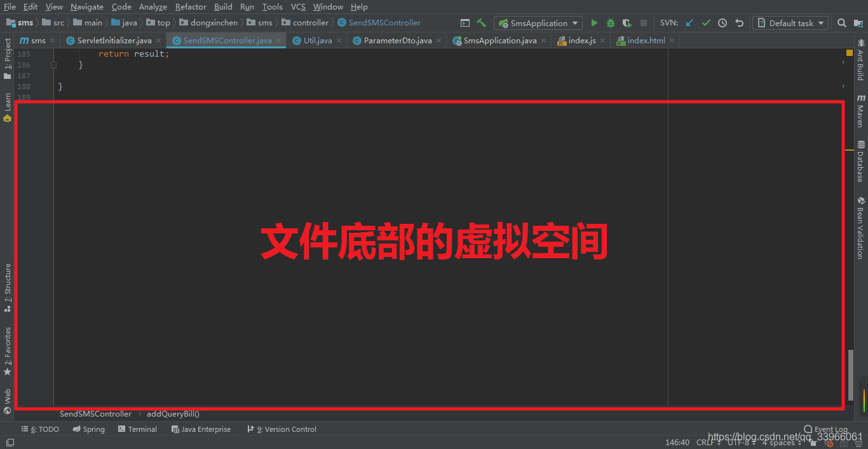Click the SVN update project arrow icon

click(x=689, y=23)
